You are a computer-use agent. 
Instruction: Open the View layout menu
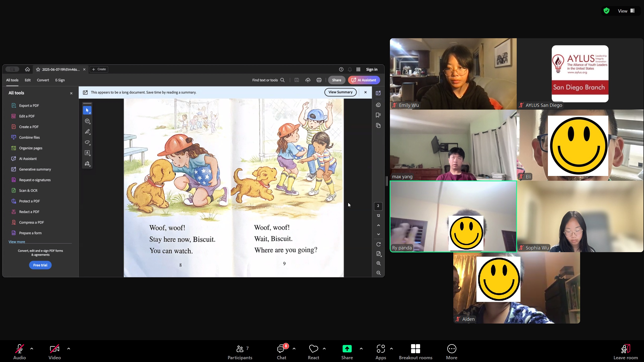pyautogui.click(x=626, y=11)
